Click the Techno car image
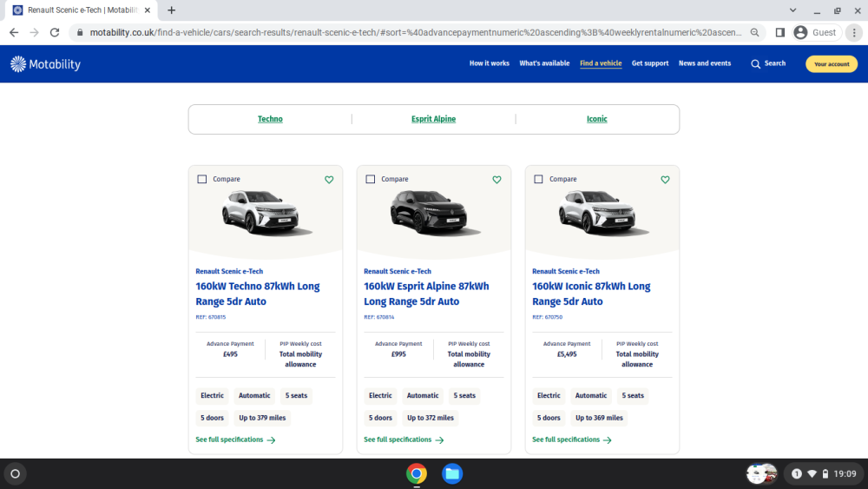The height and width of the screenshot is (489, 868). 266,213
